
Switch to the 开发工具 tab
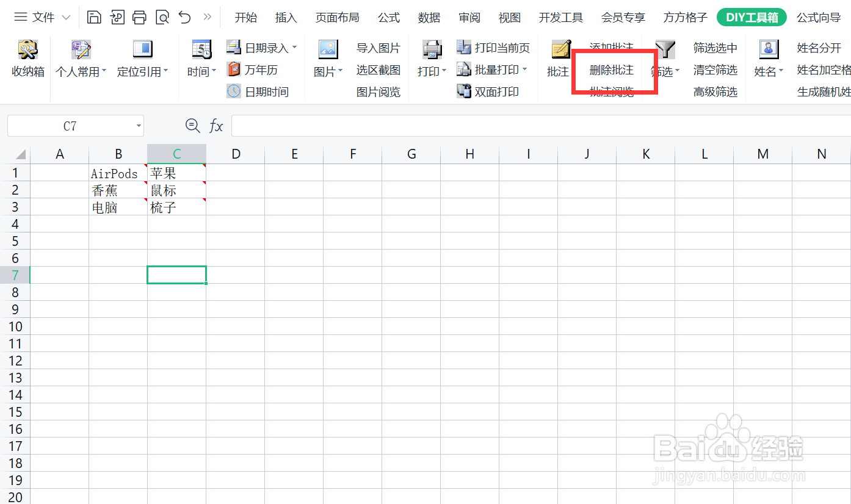point(561,18)
